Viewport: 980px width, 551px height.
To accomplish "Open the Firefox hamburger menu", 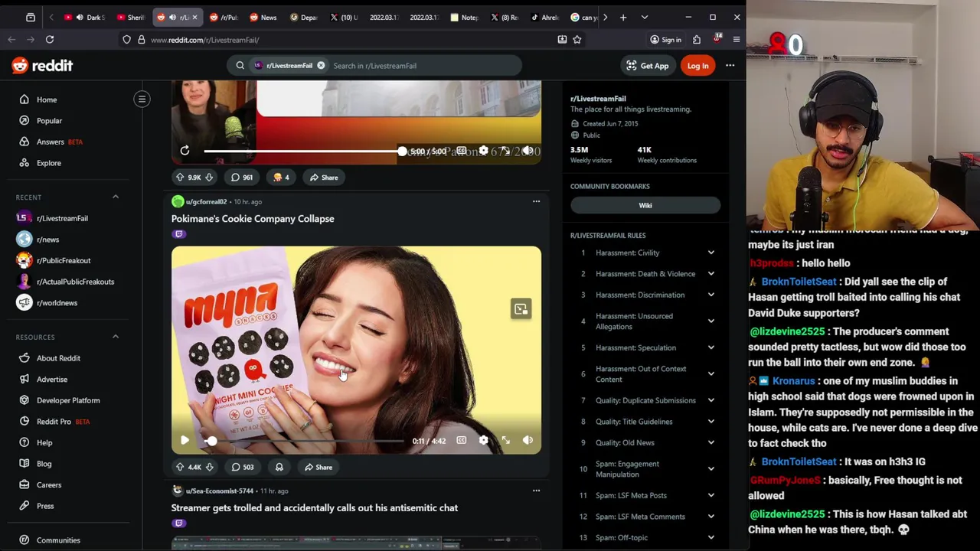I will [x=737, y=40].
